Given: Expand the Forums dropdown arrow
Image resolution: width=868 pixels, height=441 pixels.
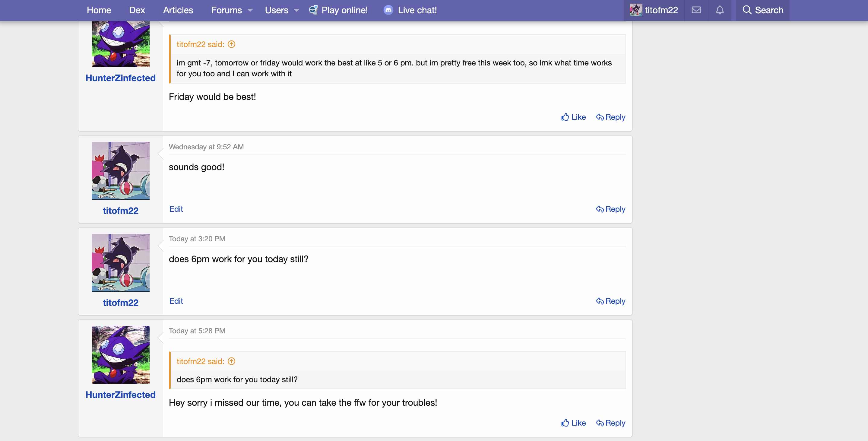Looking at the screenshot, I should [250, 10].
